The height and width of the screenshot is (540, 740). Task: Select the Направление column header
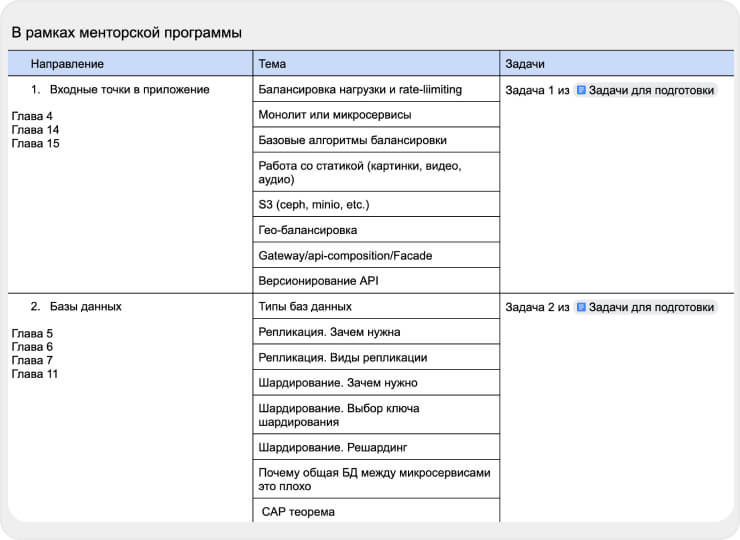pos(130,63)
